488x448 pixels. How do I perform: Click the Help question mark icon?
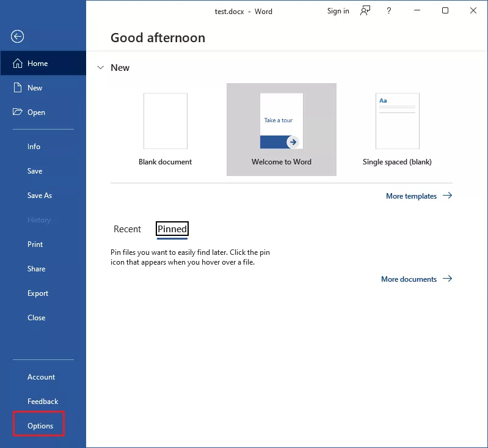point(389,11)
